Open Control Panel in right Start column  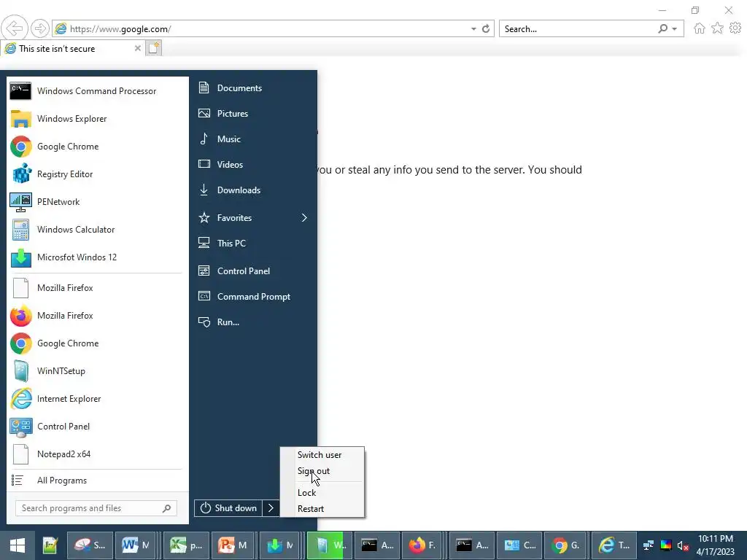point(253,271)
